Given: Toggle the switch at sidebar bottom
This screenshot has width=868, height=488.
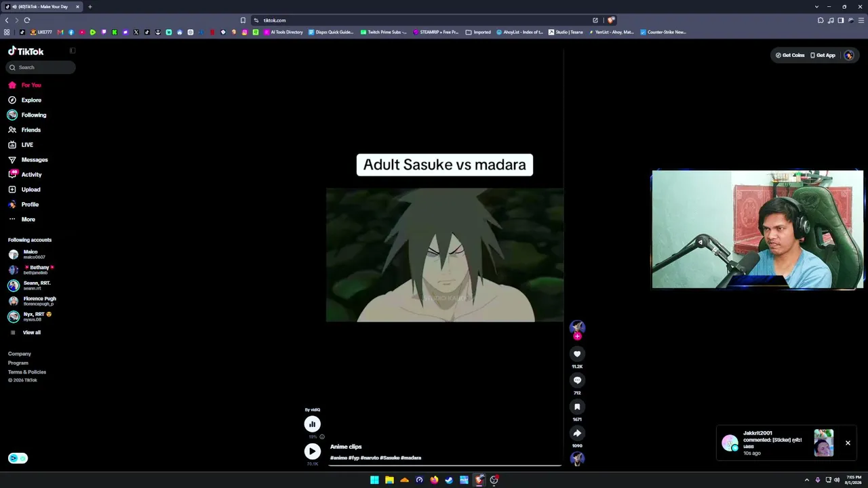Looking at the screenshot, I should (x=18, y=458).
